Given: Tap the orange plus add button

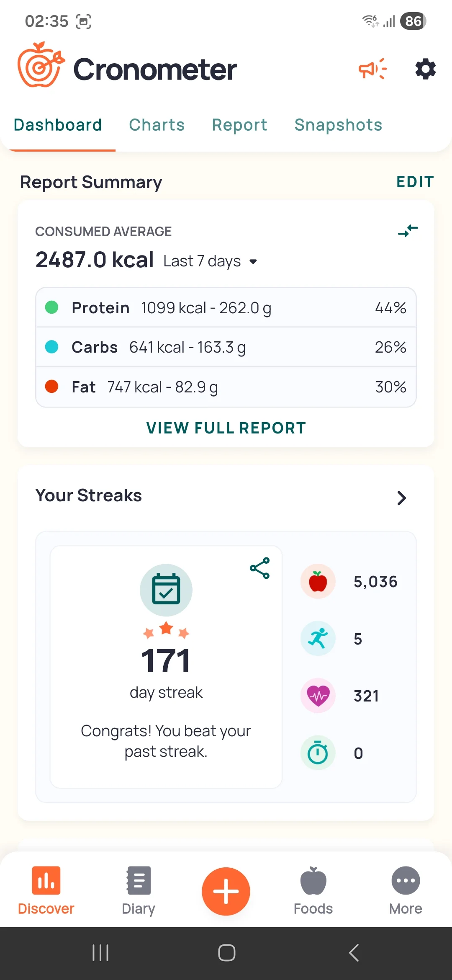Looking at the screenshot, I should [x=226, y=891].
